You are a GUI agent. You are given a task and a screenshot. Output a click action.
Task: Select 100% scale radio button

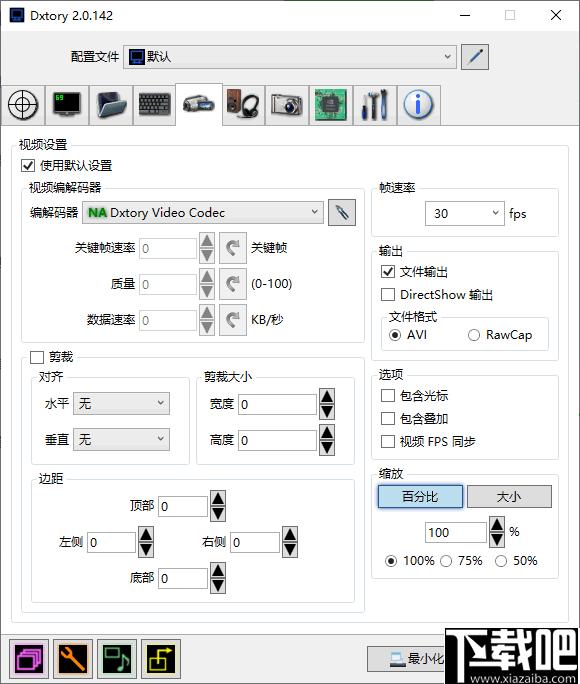(391, 561)
